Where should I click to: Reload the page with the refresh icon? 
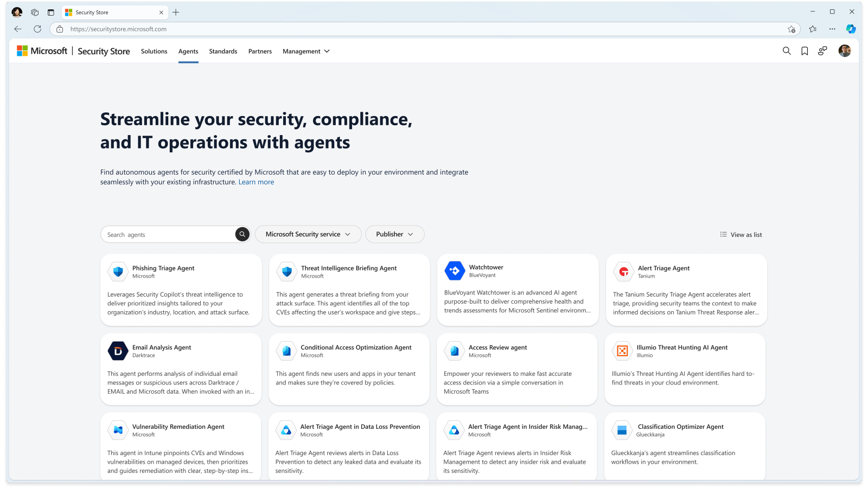coord(37,29)
